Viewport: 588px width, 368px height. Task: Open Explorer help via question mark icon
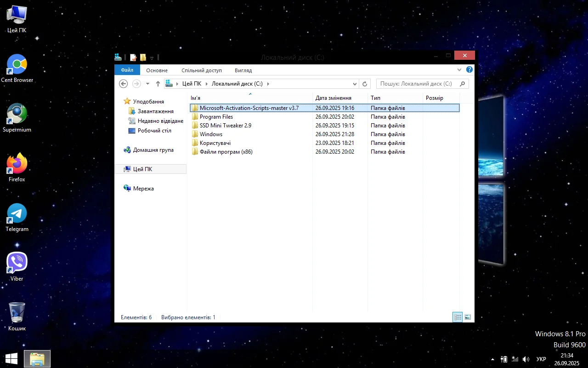coord(469,70)
